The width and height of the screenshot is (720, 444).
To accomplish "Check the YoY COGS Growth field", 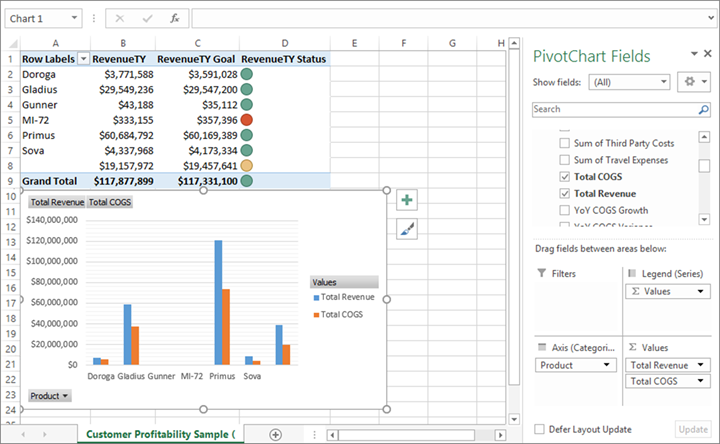I will 565,211.
